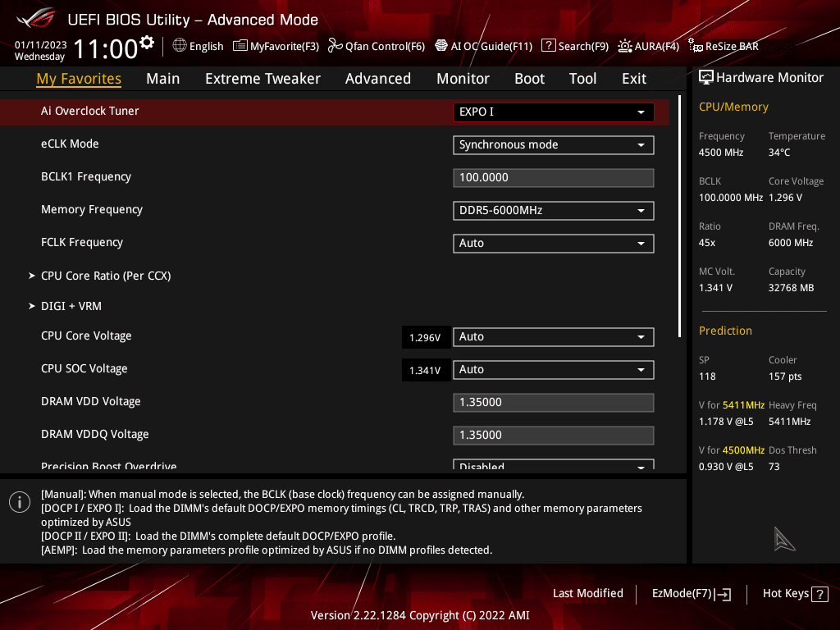Click 6000 MHz DRAM Freq. value
The height and width of the screenshot is (630, 840).
click(791, 243)
